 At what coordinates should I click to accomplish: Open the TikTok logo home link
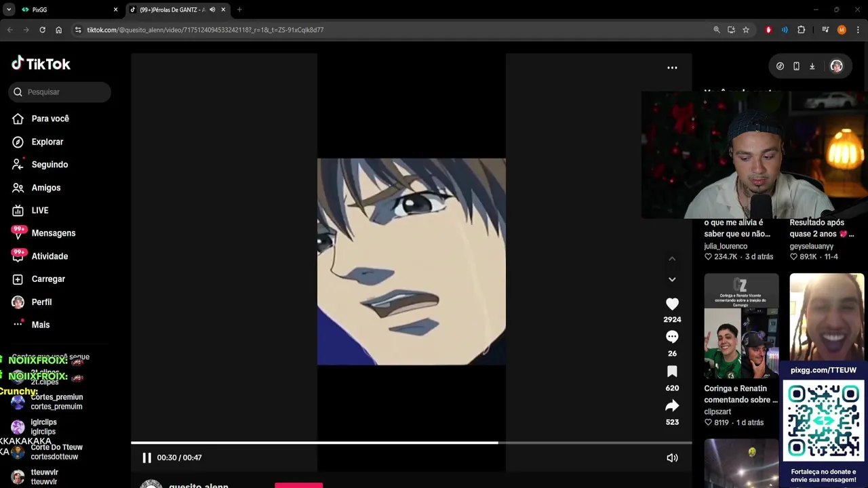pyautogui.click(x=41, y=64)
